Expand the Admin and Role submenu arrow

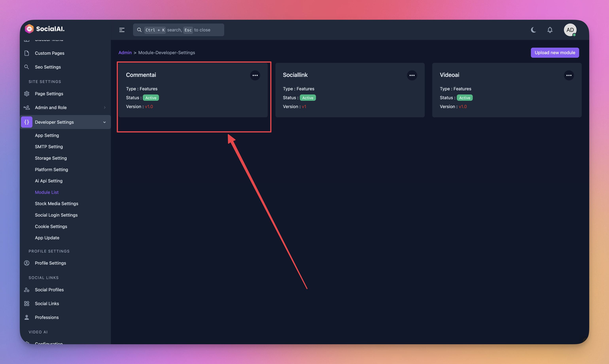[x=105, y=108]
